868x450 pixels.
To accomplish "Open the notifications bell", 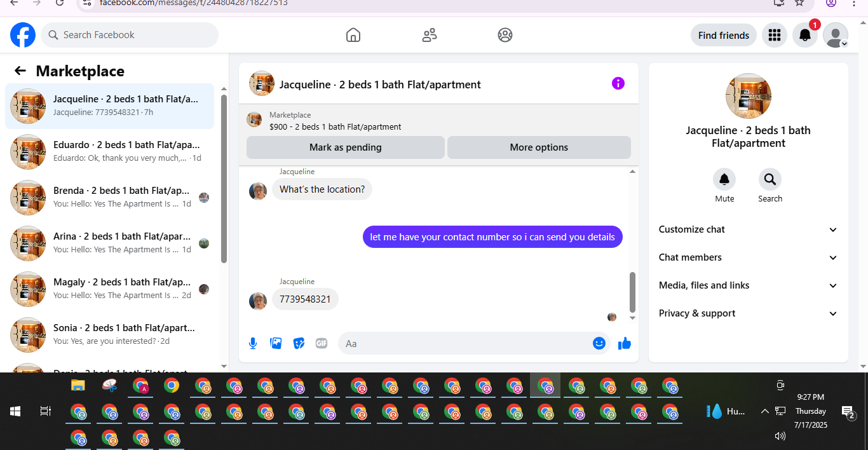I will coord(805,35).
